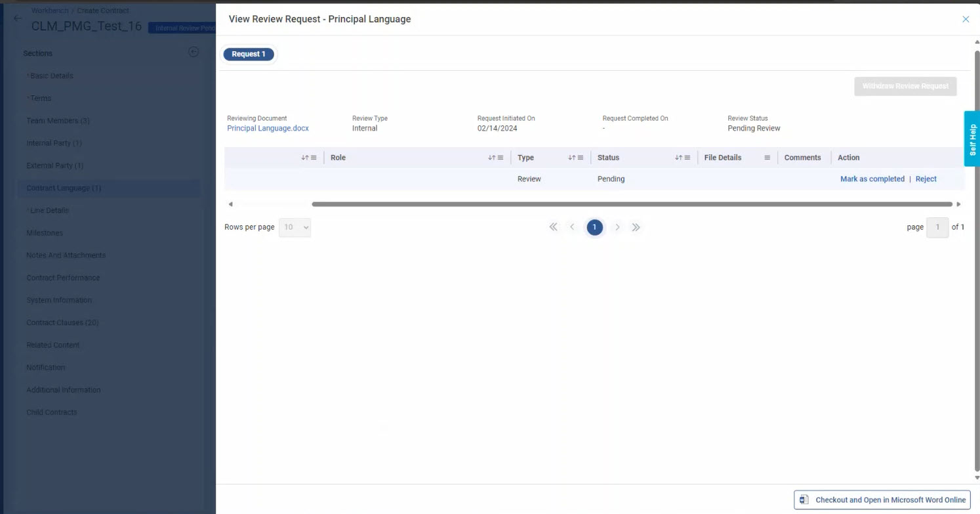
Task: Collapse the Sections sidebar arrow
Action: [x=194, y=53]
